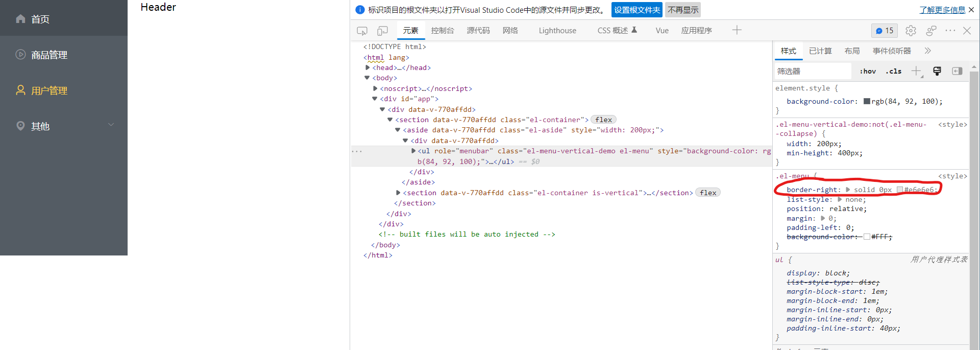The height and width of the screenshot is (350, 980).
Task: Click the home icon next to 首页
Action: pyautogui.click(x=20, y=19)
